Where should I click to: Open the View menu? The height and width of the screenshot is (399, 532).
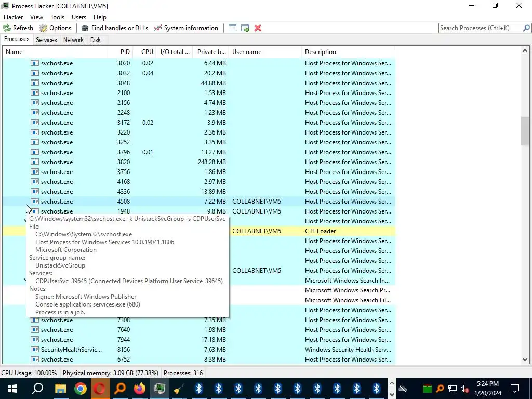pos(36,17)
